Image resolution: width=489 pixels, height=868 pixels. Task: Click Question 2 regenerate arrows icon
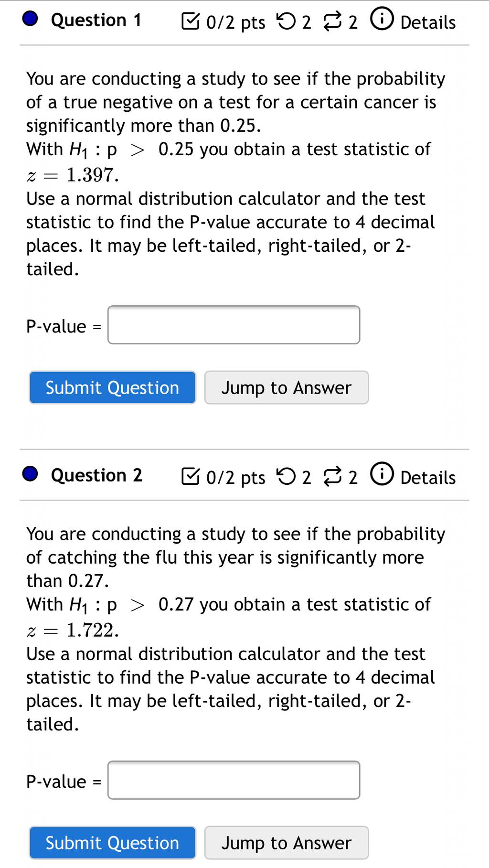tap(333, 477)
